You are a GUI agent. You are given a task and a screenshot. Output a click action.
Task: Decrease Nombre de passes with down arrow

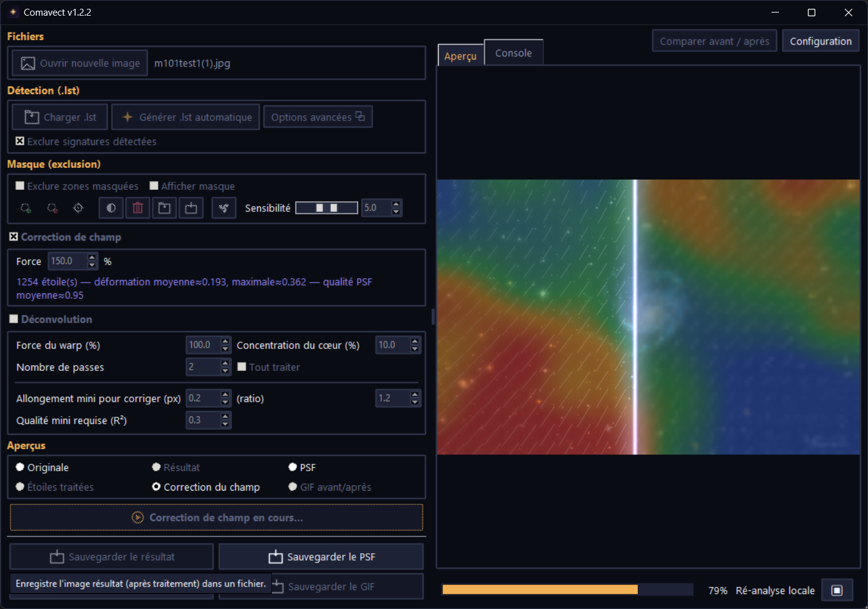[226, 371]
